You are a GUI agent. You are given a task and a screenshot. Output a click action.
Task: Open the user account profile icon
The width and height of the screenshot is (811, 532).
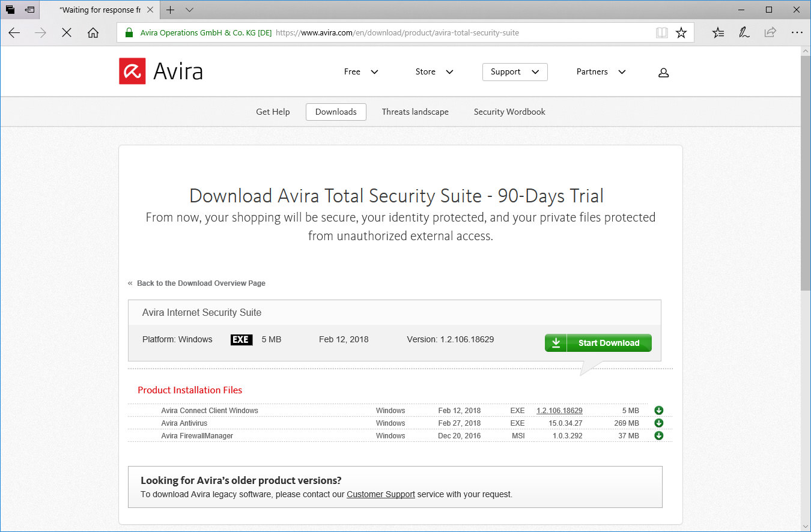tap(663, 73)
